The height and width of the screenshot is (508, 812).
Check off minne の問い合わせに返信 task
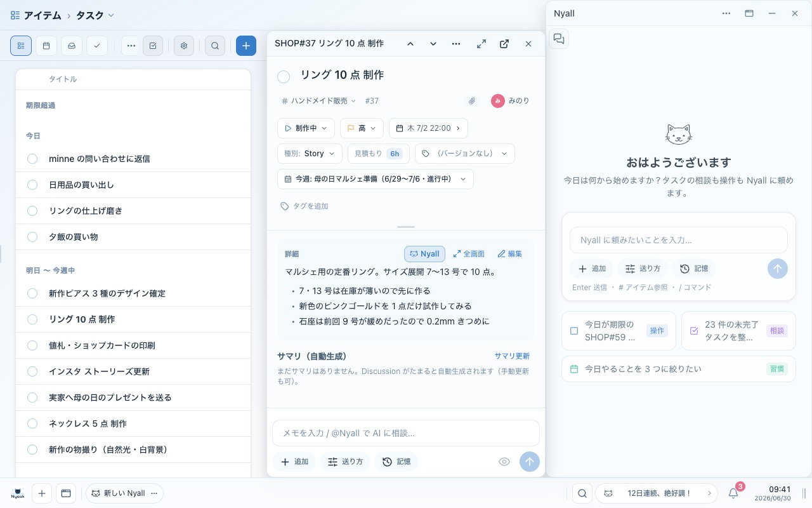coord(32,159)
